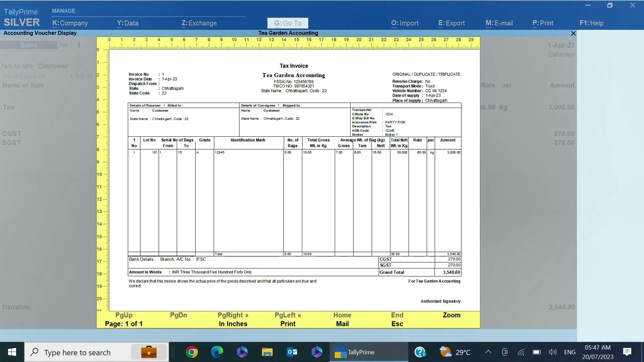Click PgLeft Print option
This screenshot has height=362, width=644.
click(x=288, y=319)
